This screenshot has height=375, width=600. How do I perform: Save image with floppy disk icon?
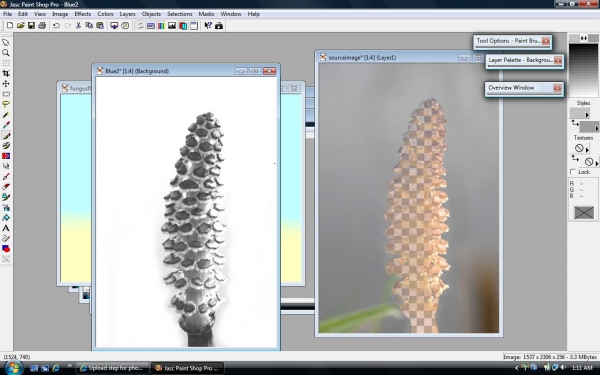(31, 26)
